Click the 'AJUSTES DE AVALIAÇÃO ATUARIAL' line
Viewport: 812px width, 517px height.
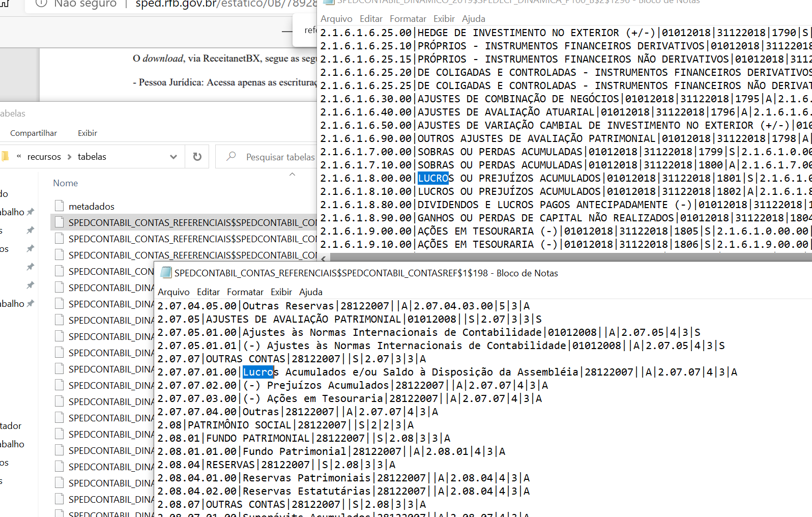[x=566, y=112]
